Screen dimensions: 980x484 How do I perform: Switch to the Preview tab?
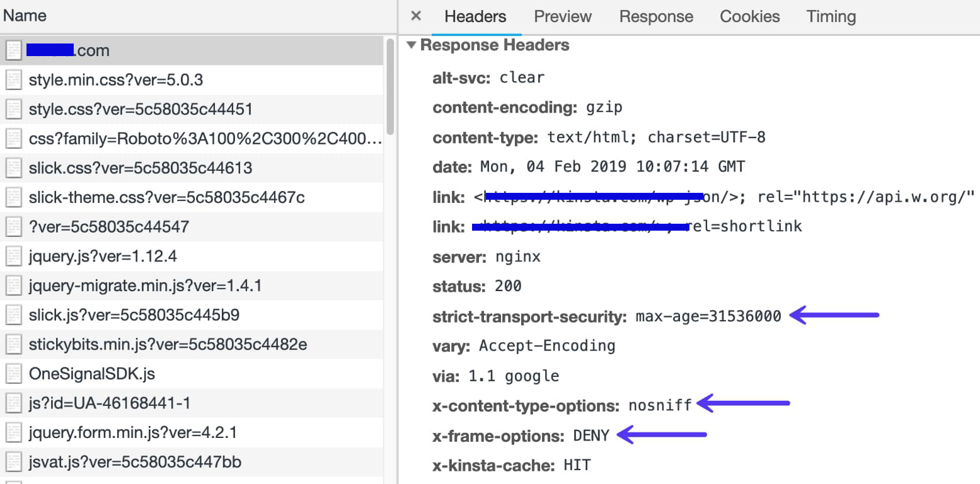pyautogui.click(x=562, y=16)
